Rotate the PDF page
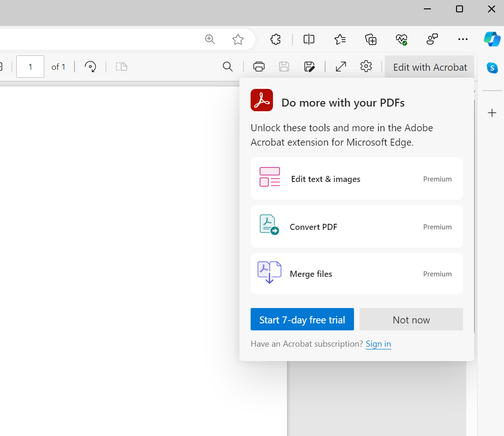Screen dimensions: 504x436 [90, 67]
